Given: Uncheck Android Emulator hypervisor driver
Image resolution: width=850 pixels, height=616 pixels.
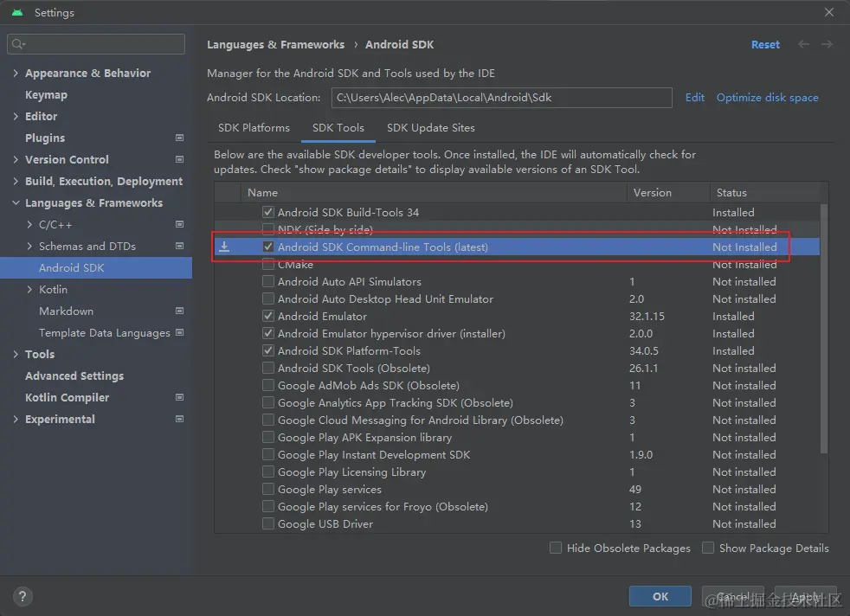Looking at the screenshot, I should tap(267, 333).
